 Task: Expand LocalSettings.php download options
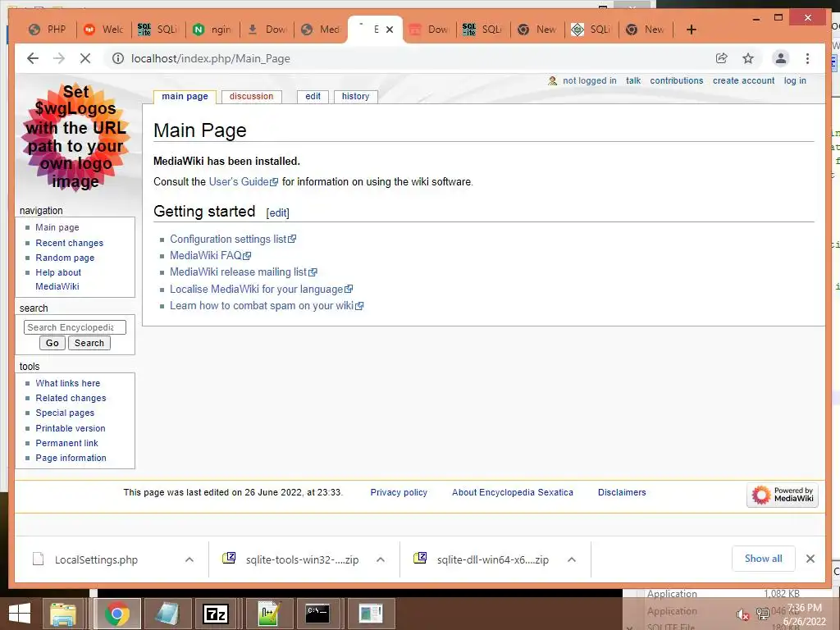(189, 559)
